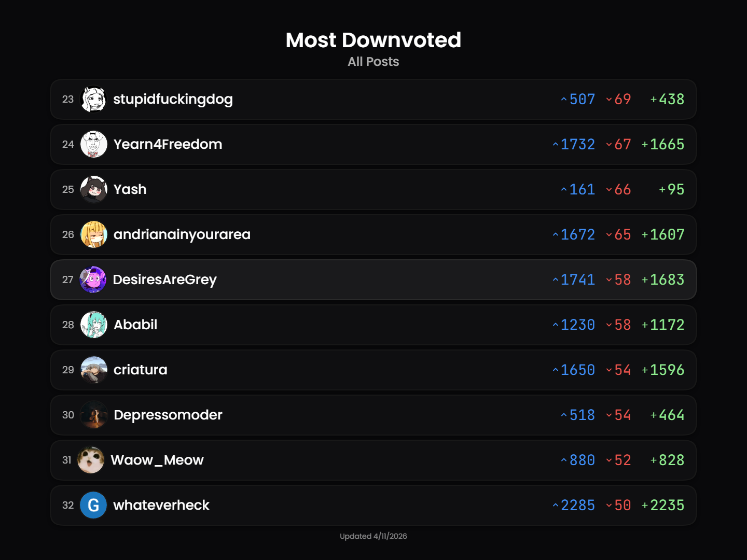The image size is (747, 560).
Task: Click DesiresAreGrey's purple avatar
Action: tap(93, 279)
